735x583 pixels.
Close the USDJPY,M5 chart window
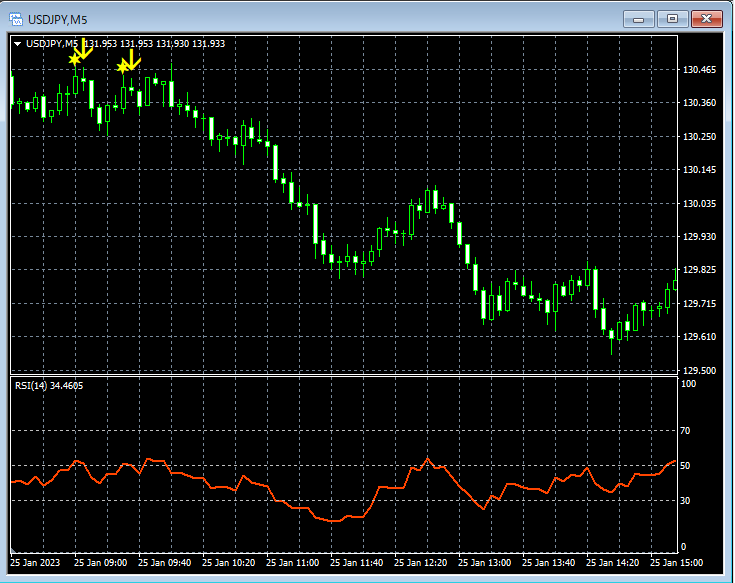coord(706,19)
